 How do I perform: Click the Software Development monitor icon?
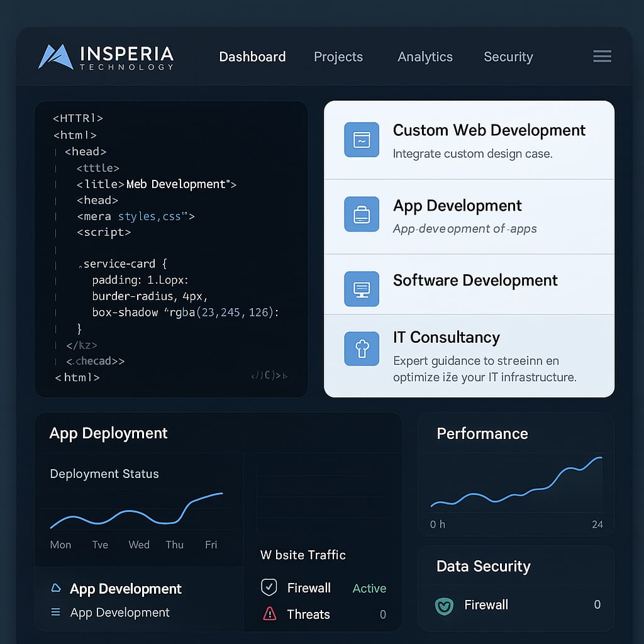point(362,289)
